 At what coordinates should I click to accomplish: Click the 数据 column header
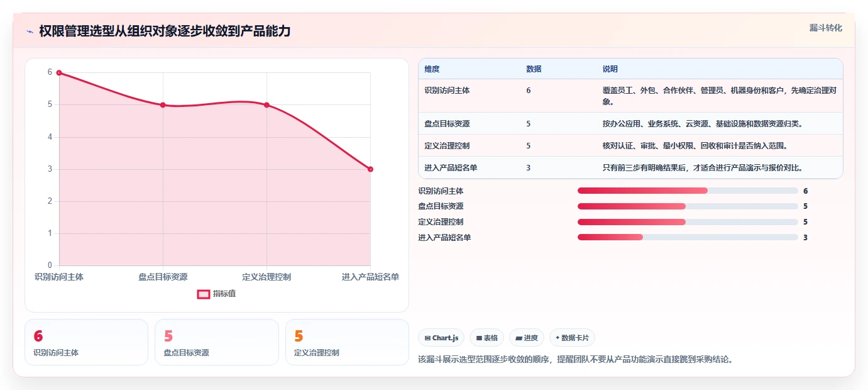click(534, 69)
